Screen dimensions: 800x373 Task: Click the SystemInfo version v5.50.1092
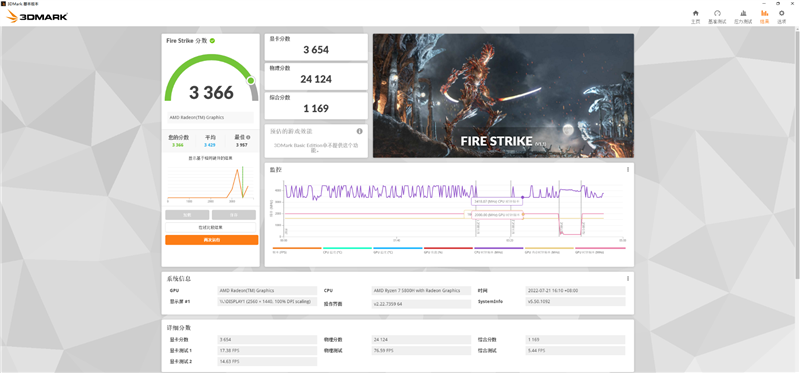pyautogui.click(x=575, y=302)
